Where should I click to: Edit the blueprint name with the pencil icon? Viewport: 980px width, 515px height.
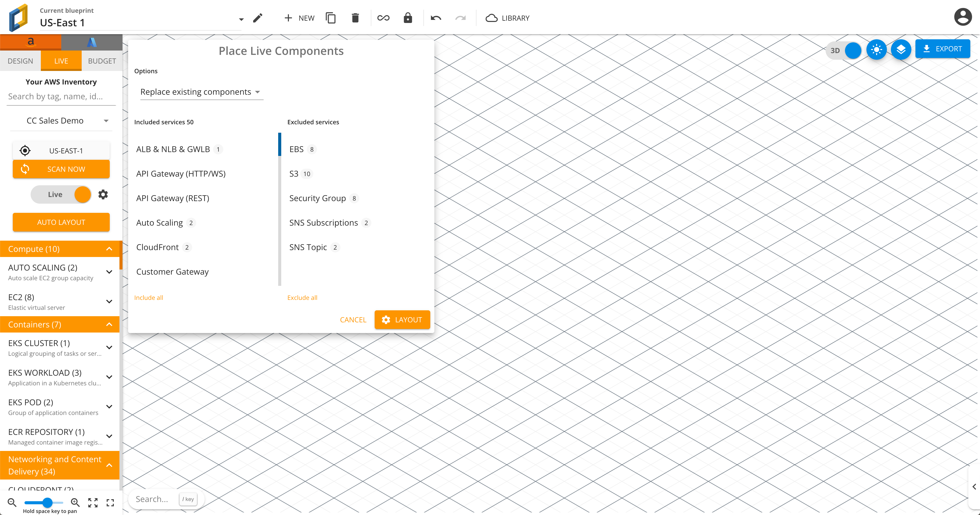[x=258, y=18]
